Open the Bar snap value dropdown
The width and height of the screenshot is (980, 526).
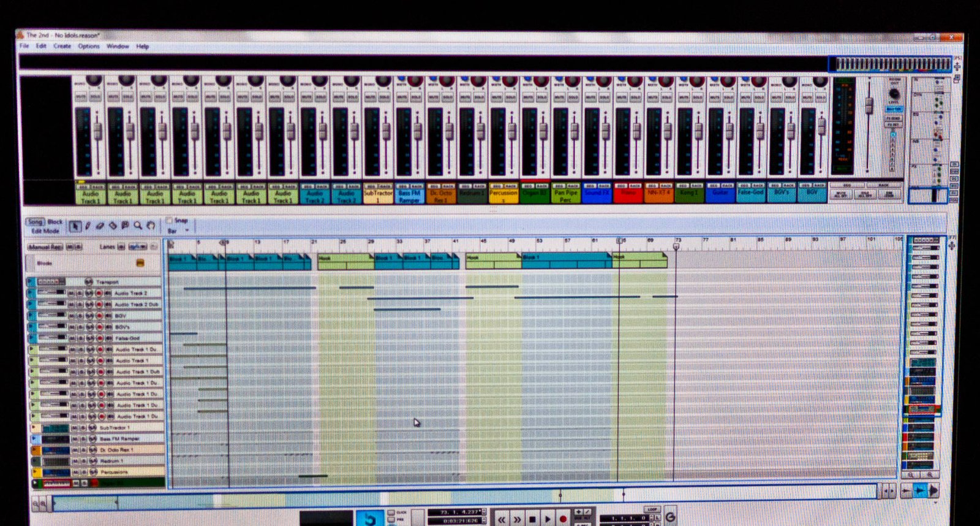click(x=186, y=231)
